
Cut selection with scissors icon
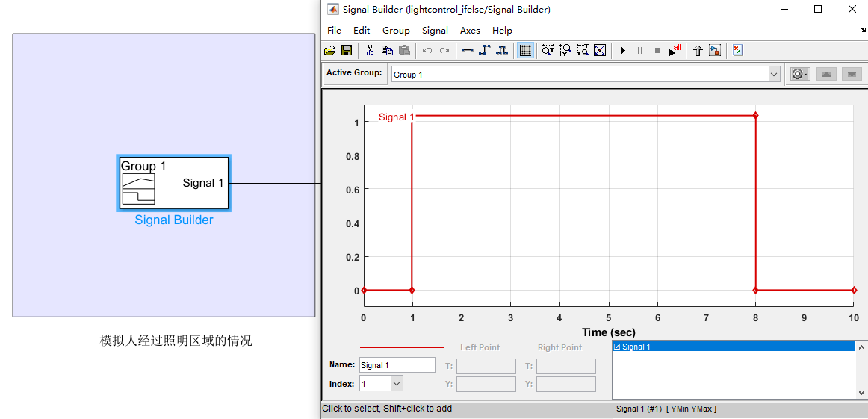point(370,50)
